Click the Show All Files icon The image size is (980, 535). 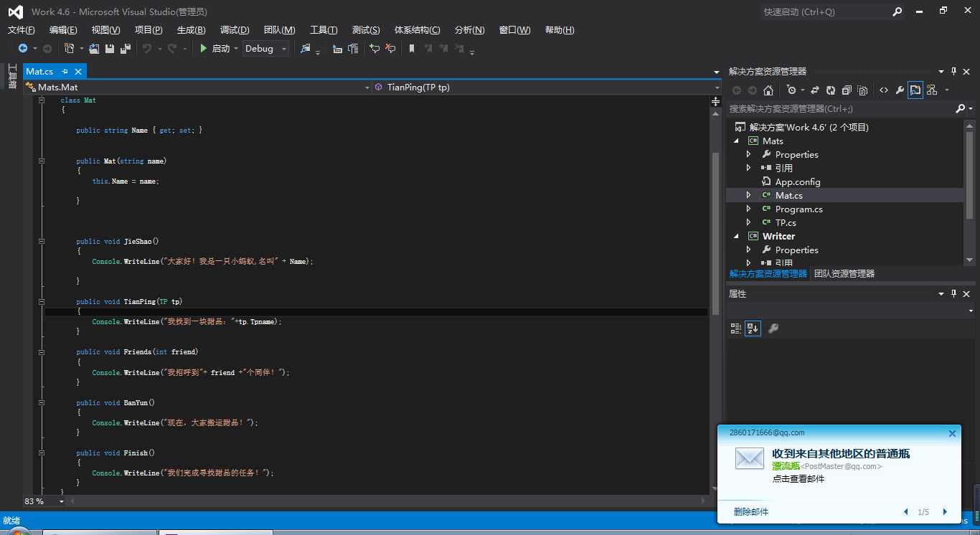[862, 90]
